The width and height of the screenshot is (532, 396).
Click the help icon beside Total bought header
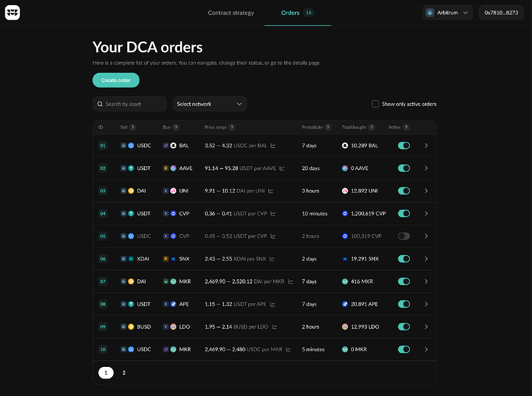[x=371, y=127]
